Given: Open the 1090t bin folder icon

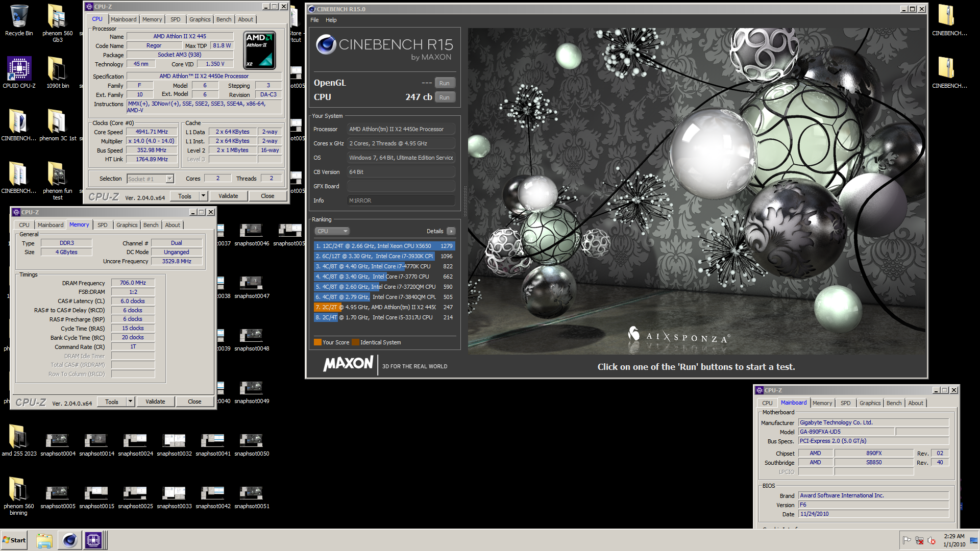Looking at the screenshot, I should coord(57,73).
